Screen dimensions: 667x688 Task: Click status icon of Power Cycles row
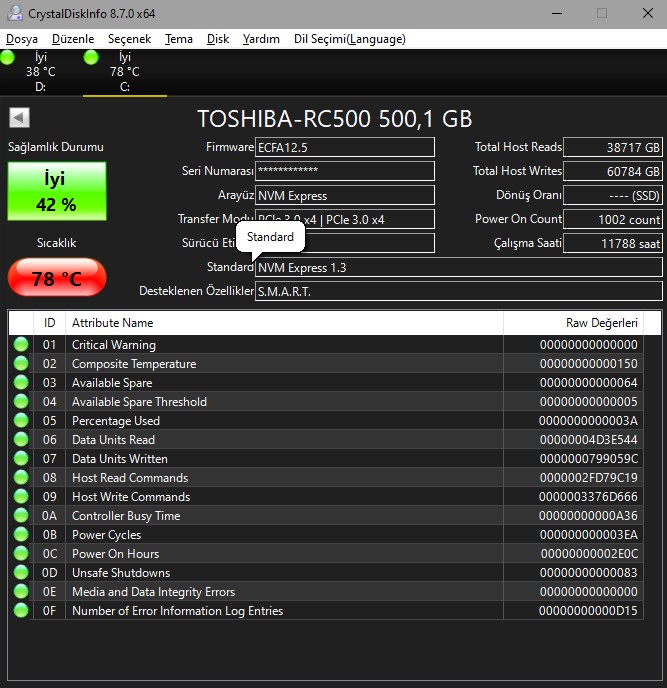tap(21, 534)
